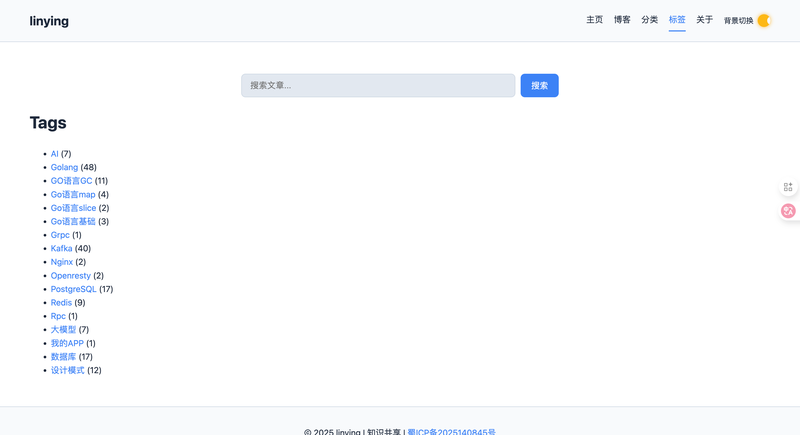The width and height of the screenshot is (800, 435).
Task: Go to the 主页 nav item
Action: (x=594, y=20)
